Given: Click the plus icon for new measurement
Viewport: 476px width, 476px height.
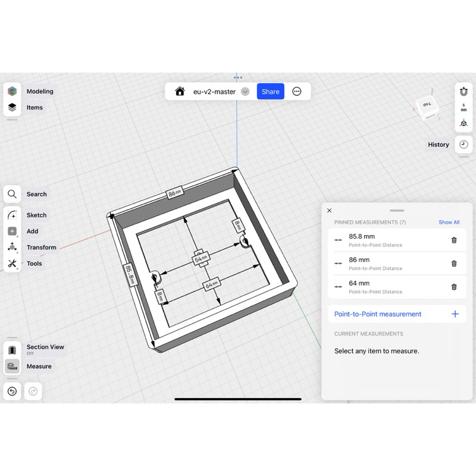Looking at the screenshot, I should 455,314.
